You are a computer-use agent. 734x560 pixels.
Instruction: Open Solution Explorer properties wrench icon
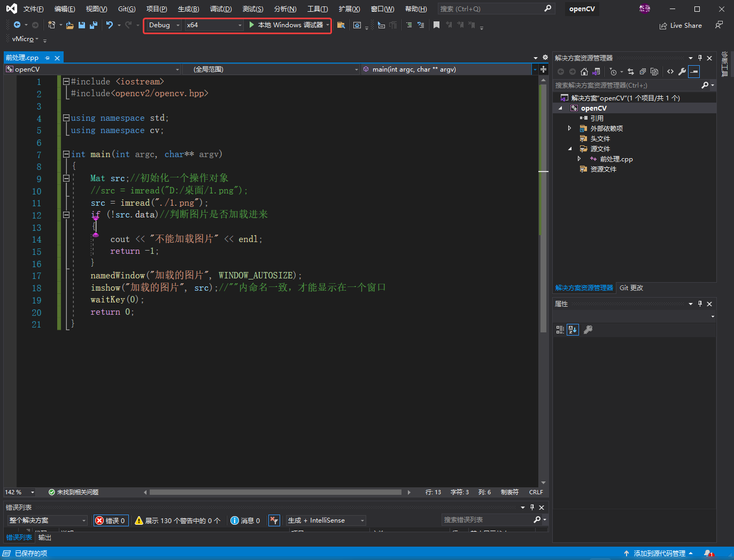pyautogui.click(x=682, y=71)
